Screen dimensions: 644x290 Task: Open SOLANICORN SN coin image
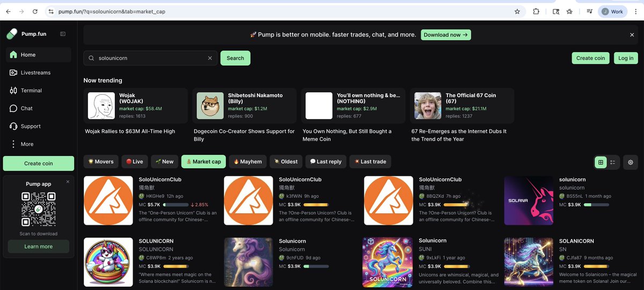529,263
